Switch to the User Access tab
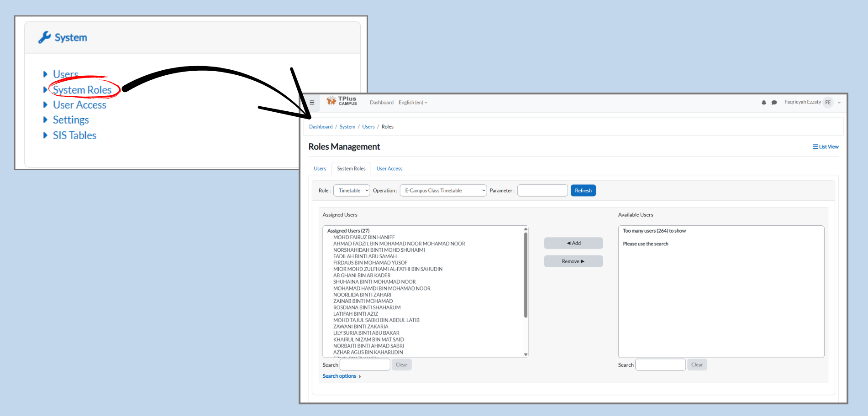This screenshot has width=868, height=416. click(x=389, y=169)
